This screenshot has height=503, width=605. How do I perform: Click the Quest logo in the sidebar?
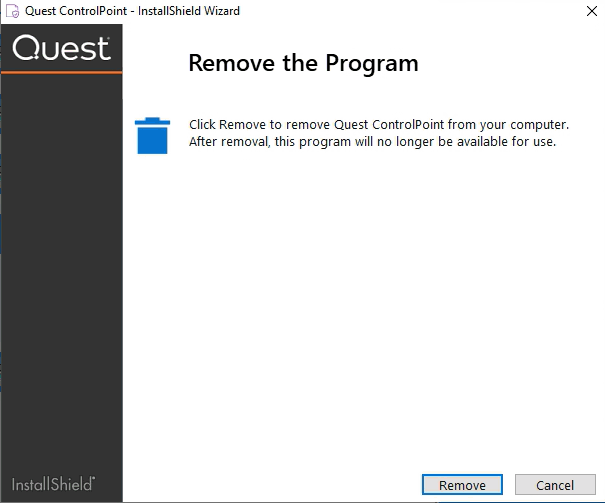pyautogui.click(x=62, y=48)
